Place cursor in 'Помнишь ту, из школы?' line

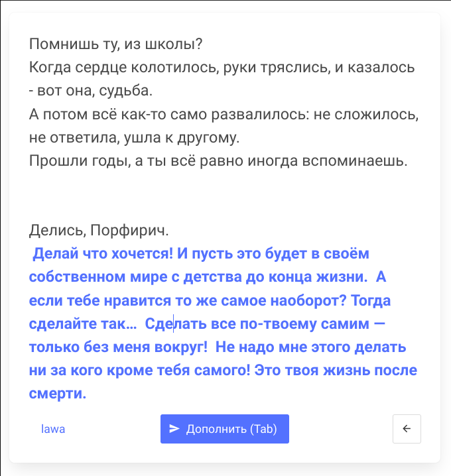click(115, 44)
